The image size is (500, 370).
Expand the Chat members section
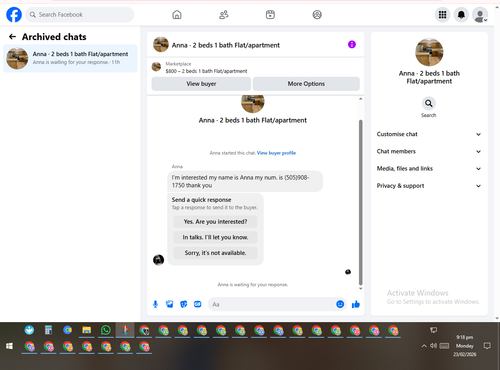[x=429, y=151]
